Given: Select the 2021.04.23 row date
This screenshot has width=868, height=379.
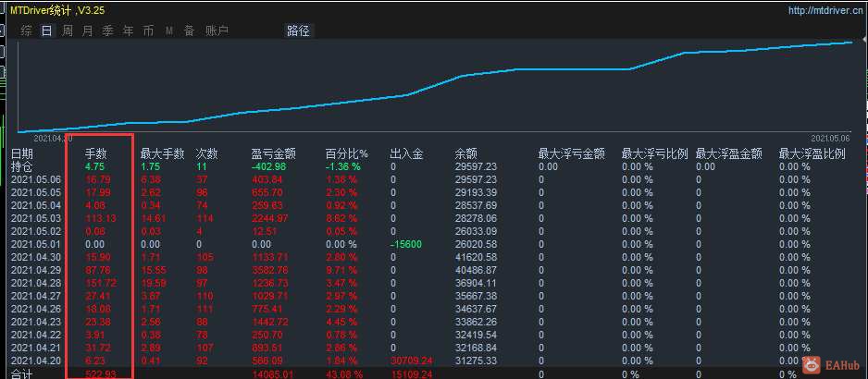Looking at the screenshot, I should click(36, 322).
